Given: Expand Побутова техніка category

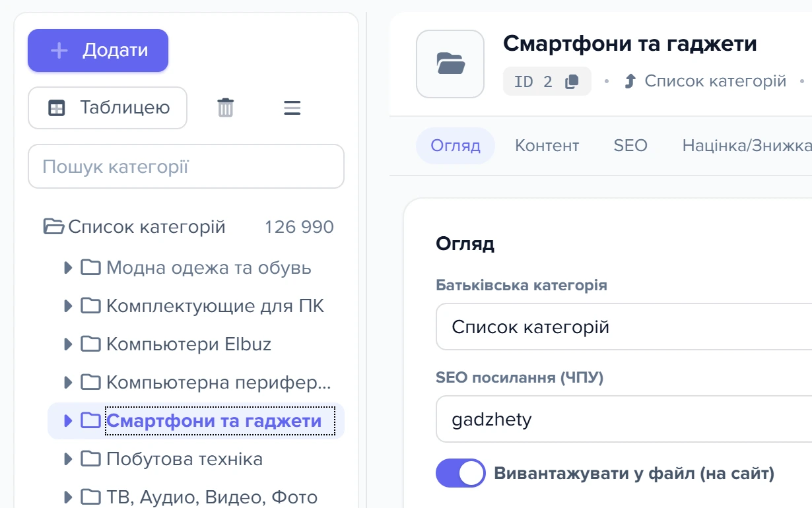Looking at the screenshot, I should click(67, 459).
